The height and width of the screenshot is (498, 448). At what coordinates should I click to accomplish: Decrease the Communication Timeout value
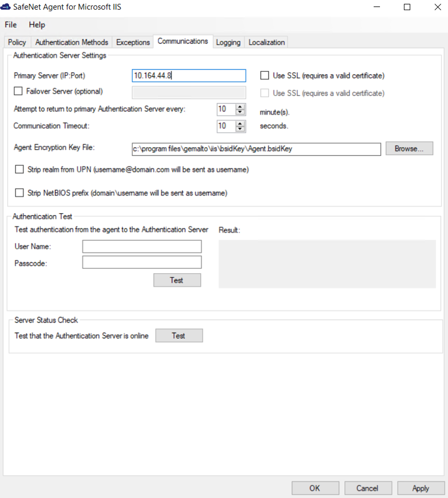[240, 129]
